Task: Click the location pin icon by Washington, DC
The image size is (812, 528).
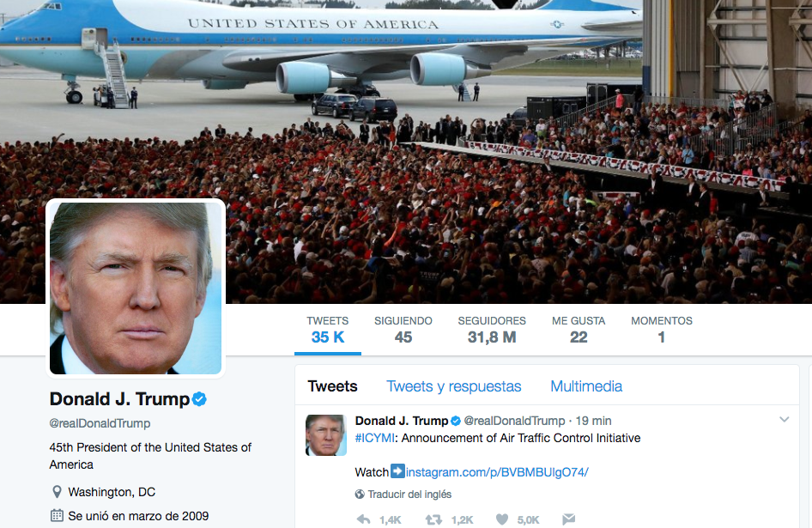Action: pyautogui.click(x=57, y=492)
